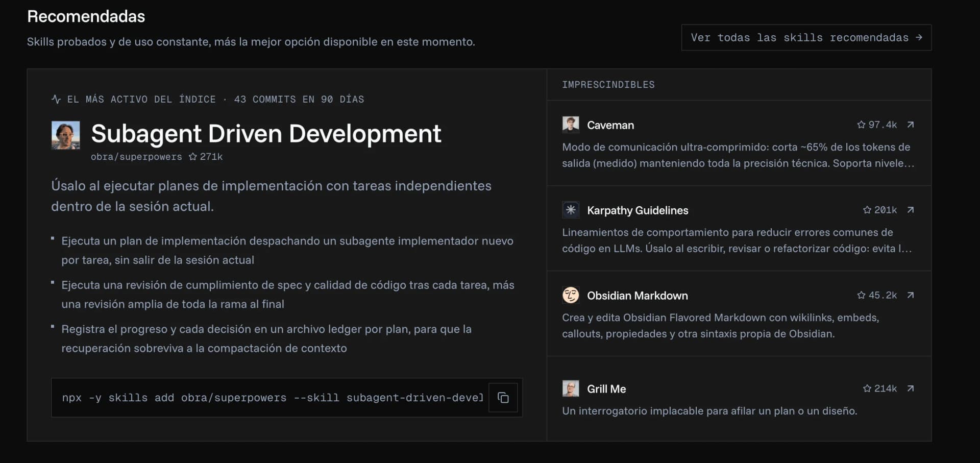Click Grill Me star icon beside 214k
This screenshot has height=463, width=980.
867,388
